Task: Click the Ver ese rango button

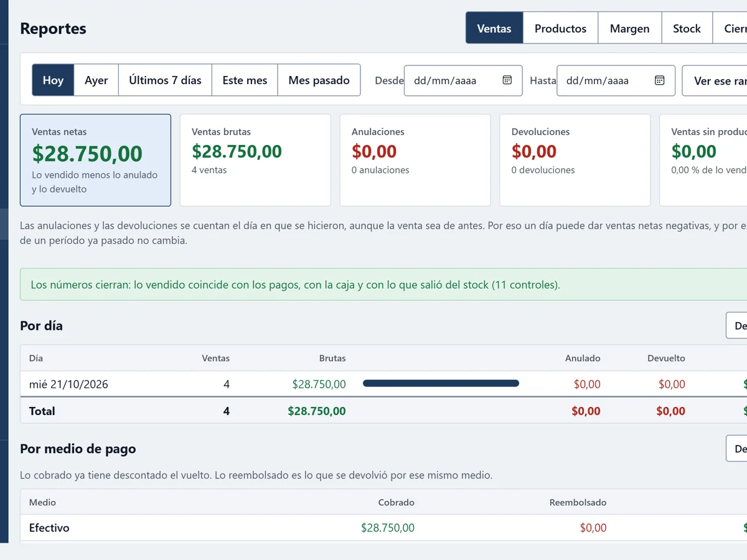Action: point(716,81)
